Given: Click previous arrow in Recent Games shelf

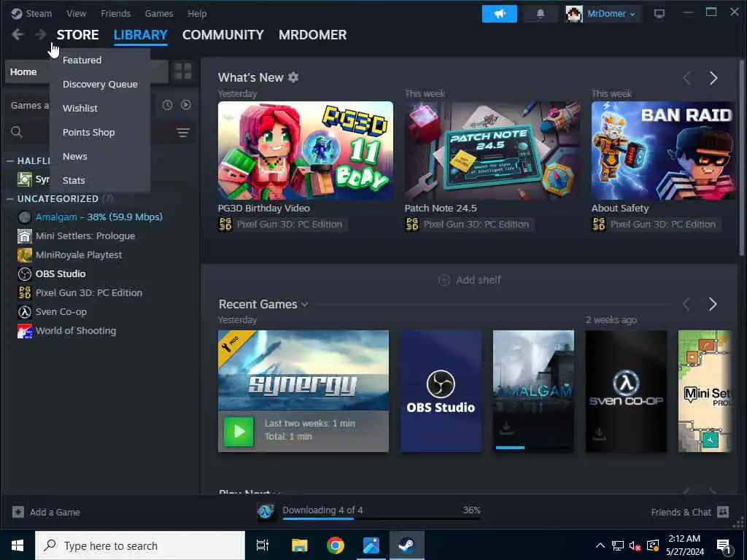Looking at the screenshot, I should click(x=686, y=304).
